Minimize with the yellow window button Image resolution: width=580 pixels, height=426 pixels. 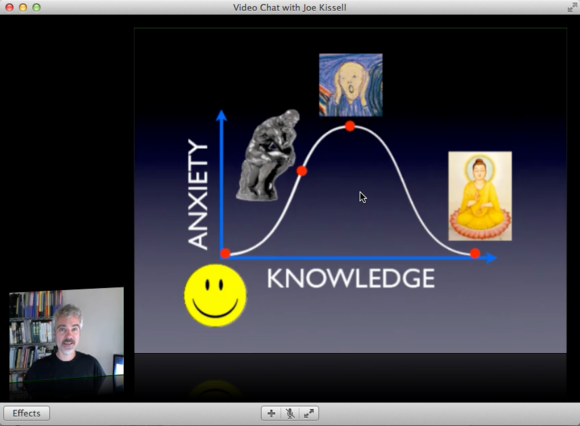23,7
